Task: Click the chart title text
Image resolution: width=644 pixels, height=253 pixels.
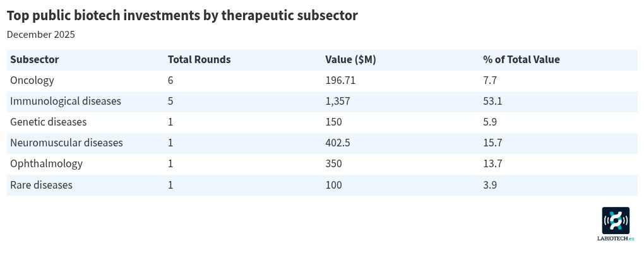Action: point(182,16)
